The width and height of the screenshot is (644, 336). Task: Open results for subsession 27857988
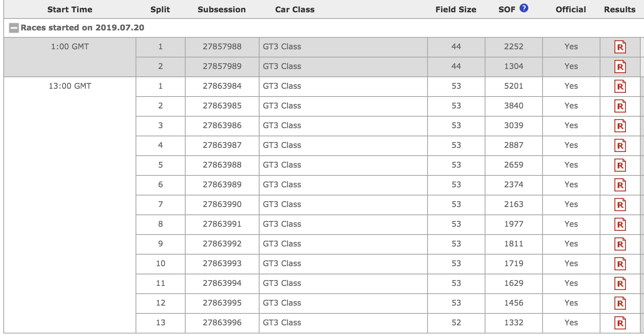620,47
